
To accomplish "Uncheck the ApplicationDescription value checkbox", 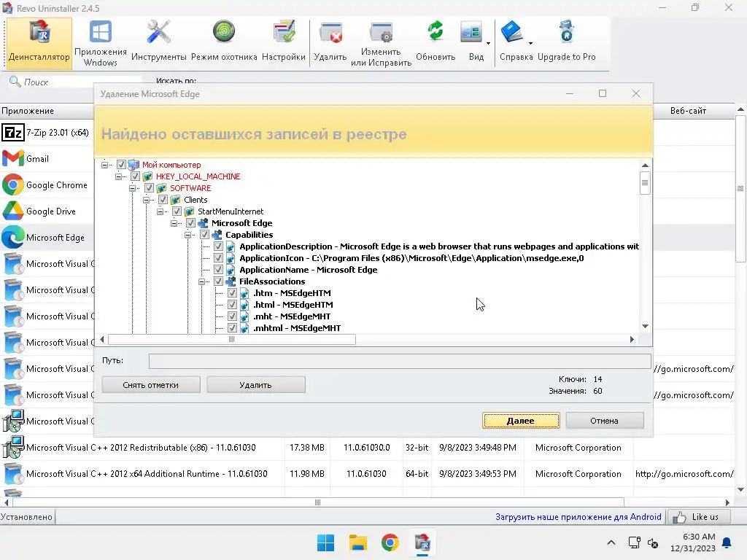I will pos(218,246).
